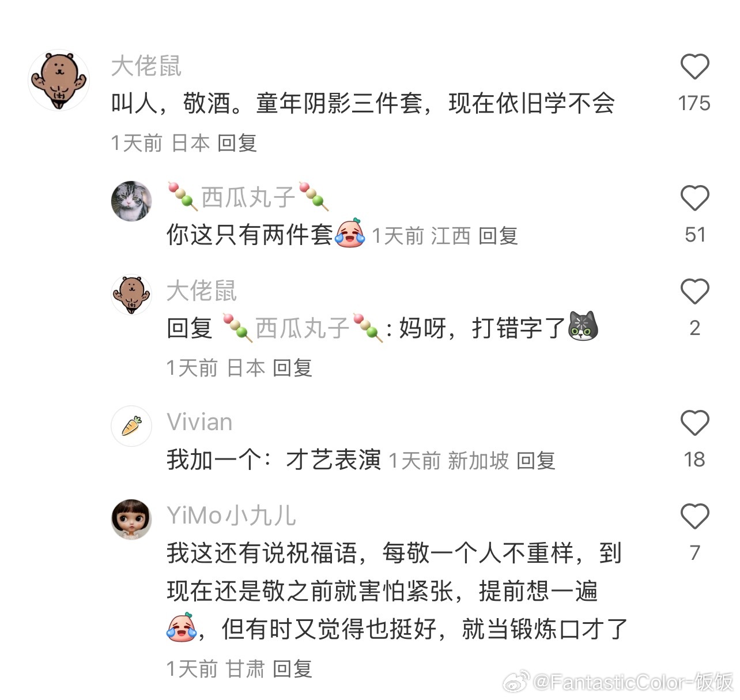The height and width of the screenshot is (700, 740).
Task: Open small 大佬鼠 avatar on the reply
Action: tap(131, 294)
